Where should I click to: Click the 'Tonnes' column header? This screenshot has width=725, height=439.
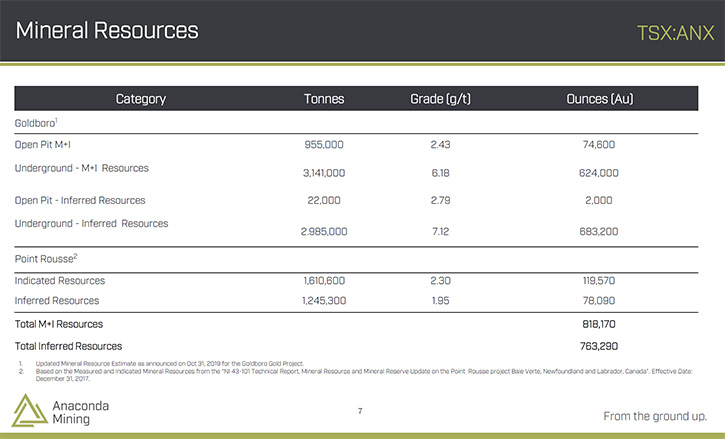click(324, 99)
